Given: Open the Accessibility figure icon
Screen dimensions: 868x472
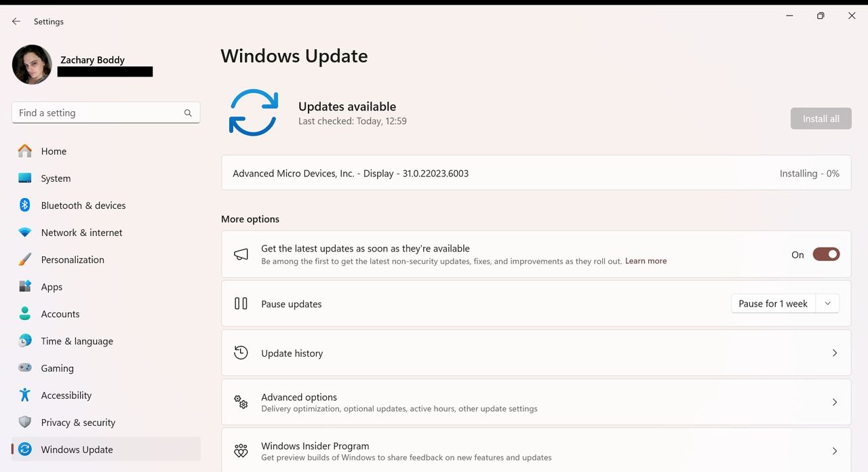Looking at the screenshot, I should [x=25, y=395].
